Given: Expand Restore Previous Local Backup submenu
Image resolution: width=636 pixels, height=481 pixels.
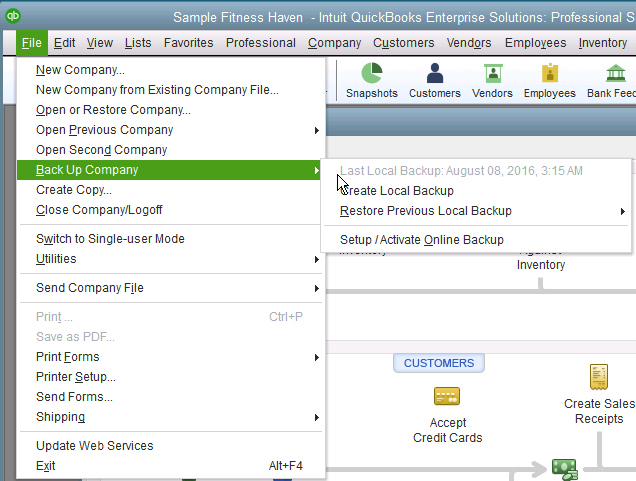Looking at the screenshot, I should (x=476, y=211).
